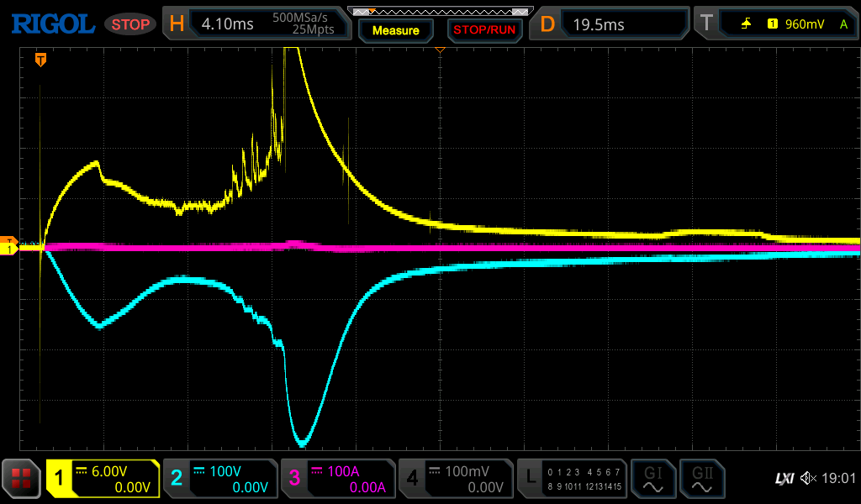This screenshot has height=504, width=861.
Task: Open the logic analyzer L channels panel
Action: click(572, 479)
